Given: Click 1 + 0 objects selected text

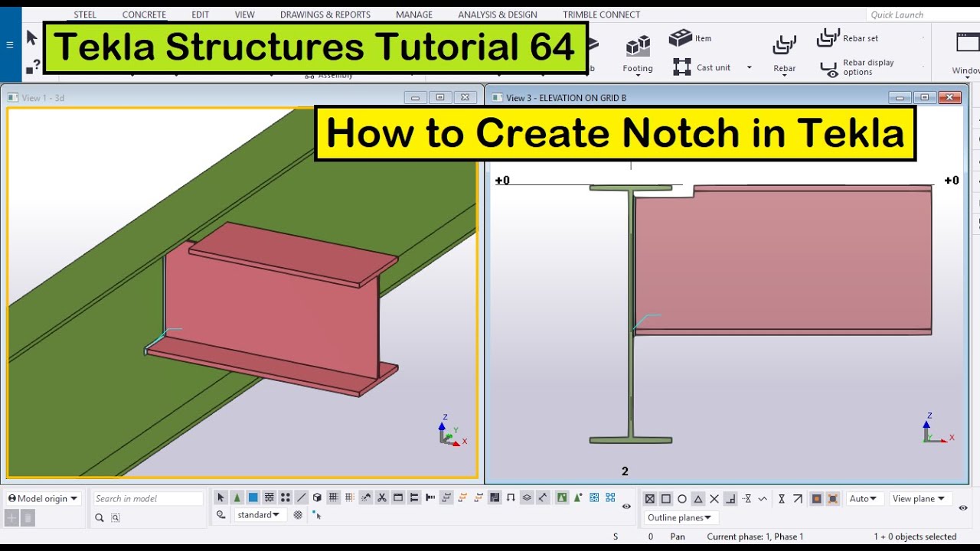Looking at the screenshot, I should pyautogui.click(x=916, y=536).
